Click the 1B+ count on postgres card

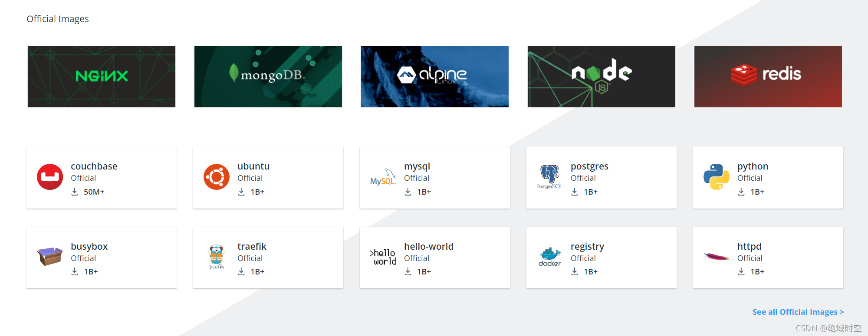591,192
